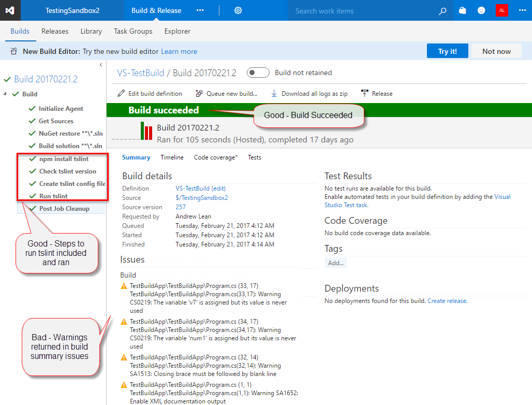Open the AL user profile avatar
The width and height of the screenshot is (532, 405).
pos(501,10)
